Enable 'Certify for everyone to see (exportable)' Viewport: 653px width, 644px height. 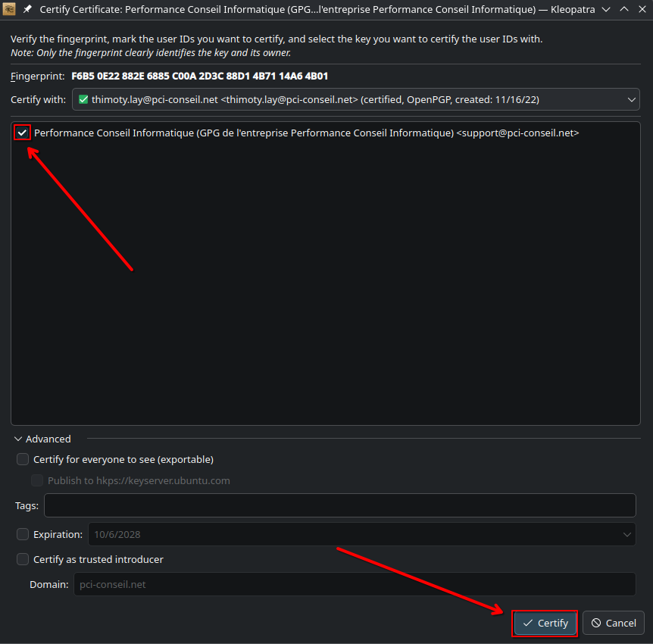click(23, 459)
